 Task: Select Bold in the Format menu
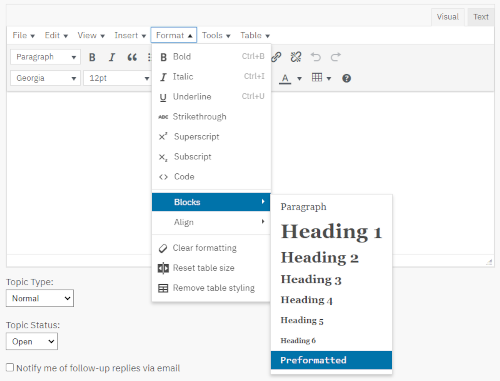click(x=211, y=57)
